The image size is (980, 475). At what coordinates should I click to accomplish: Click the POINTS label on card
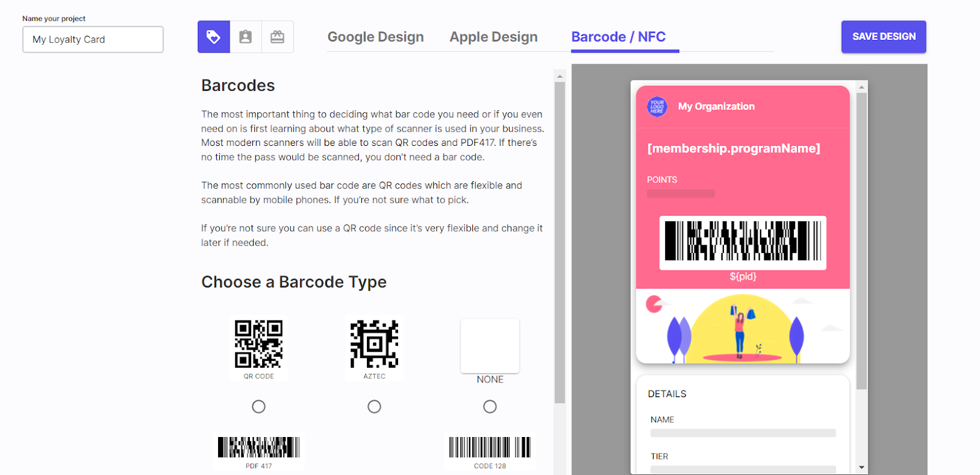point(662,180)
